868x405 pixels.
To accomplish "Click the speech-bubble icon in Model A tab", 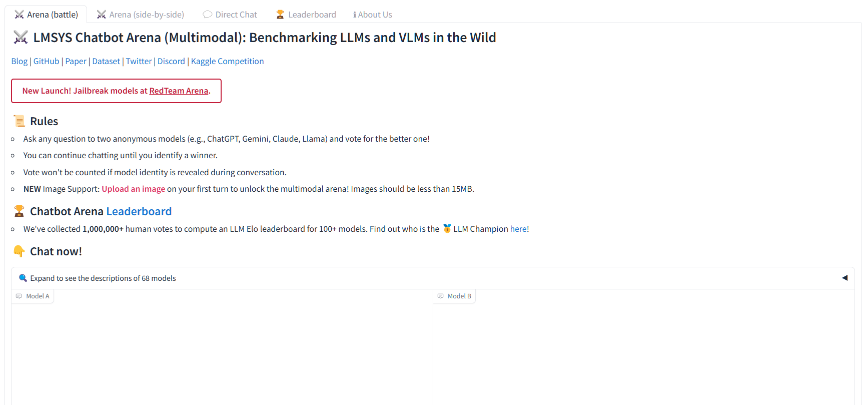I will pyautogui.click(x=19, y=296).
